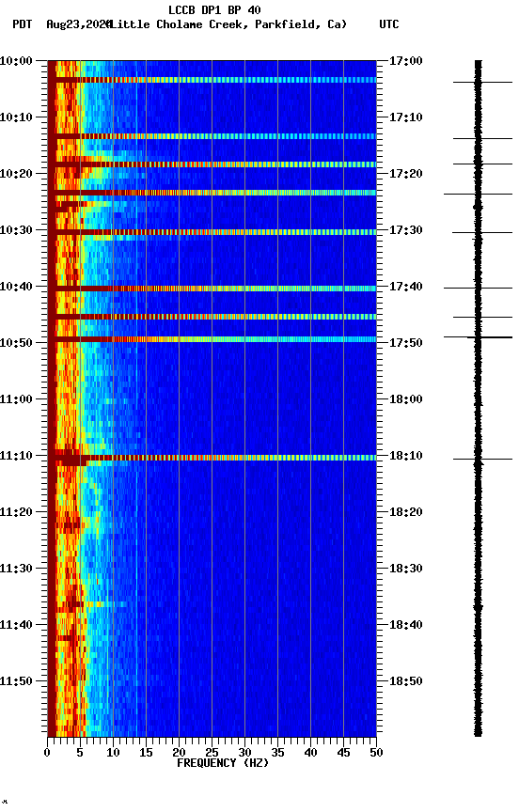Click the title text 'LCCB DP1 BP 40'
Screen dimensions: 519x812
[x=214, y=9]
